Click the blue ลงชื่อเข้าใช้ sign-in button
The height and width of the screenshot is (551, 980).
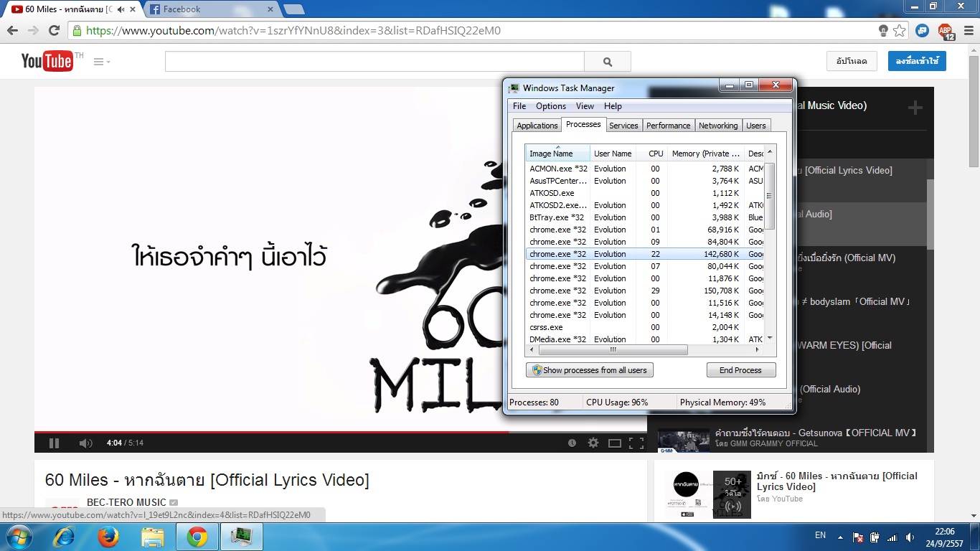point(917,61)
